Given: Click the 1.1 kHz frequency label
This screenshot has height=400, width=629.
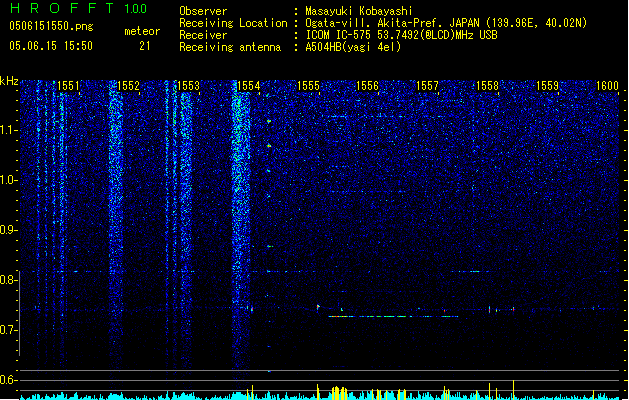Looking at the screenshot, I should 8,130.
